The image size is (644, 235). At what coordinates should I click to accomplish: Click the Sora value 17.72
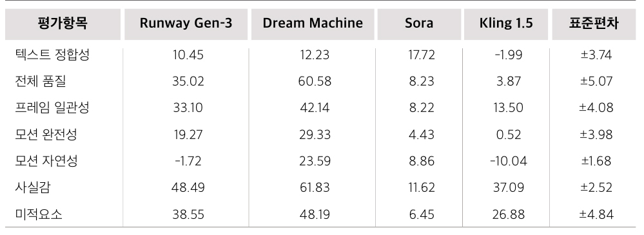point(422,55)
